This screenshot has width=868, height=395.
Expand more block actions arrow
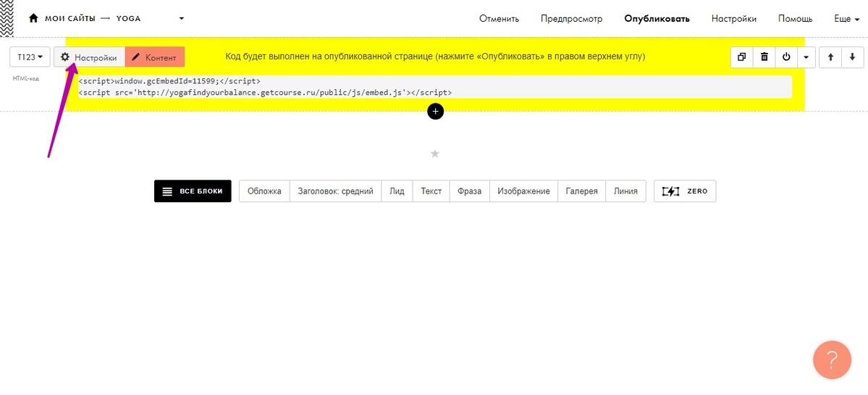[806, 57]
